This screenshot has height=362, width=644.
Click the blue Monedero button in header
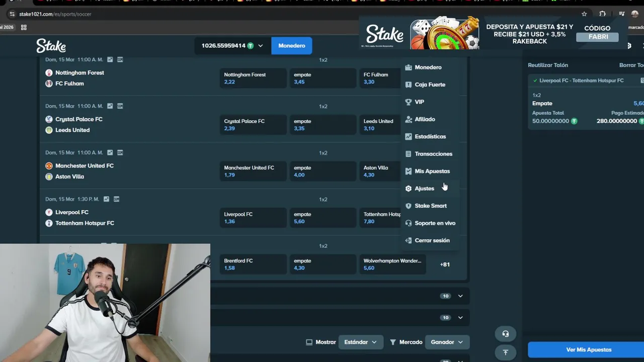292,46
